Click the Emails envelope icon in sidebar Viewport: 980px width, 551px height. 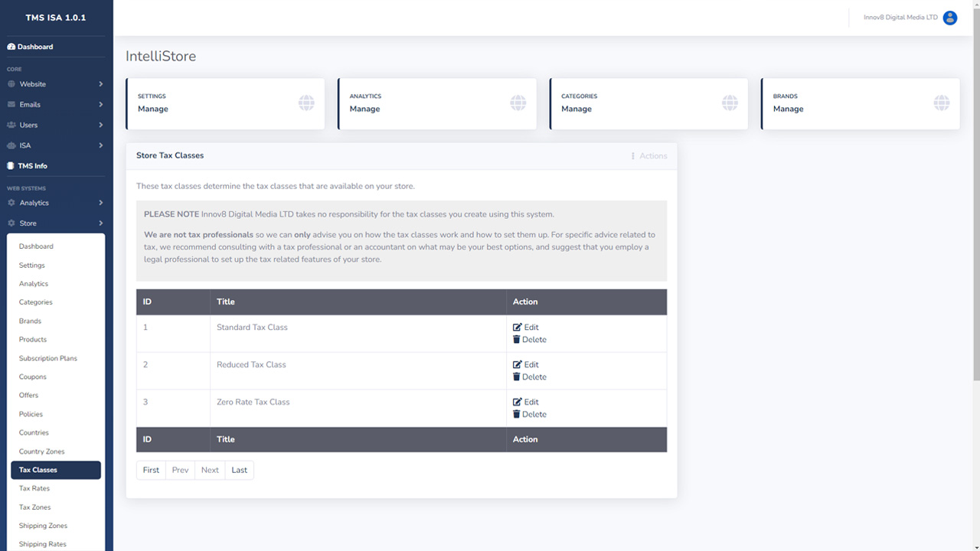(x=11, y=105)
